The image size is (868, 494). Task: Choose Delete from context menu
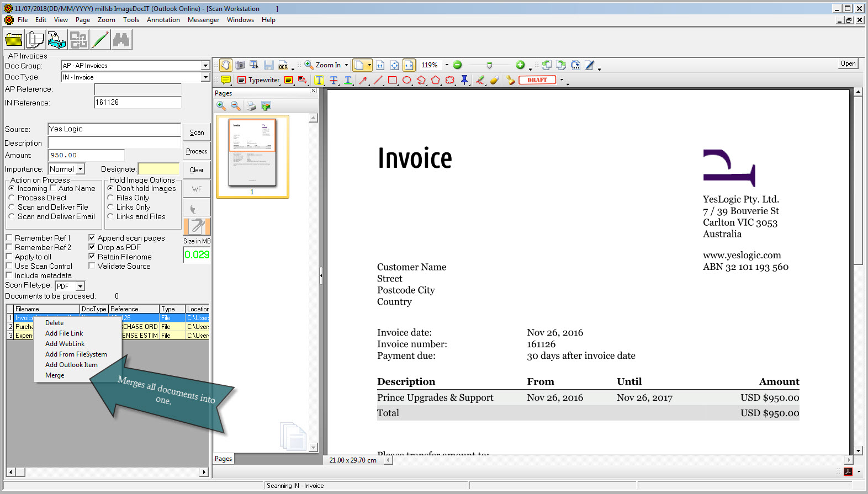click(54, 323)
